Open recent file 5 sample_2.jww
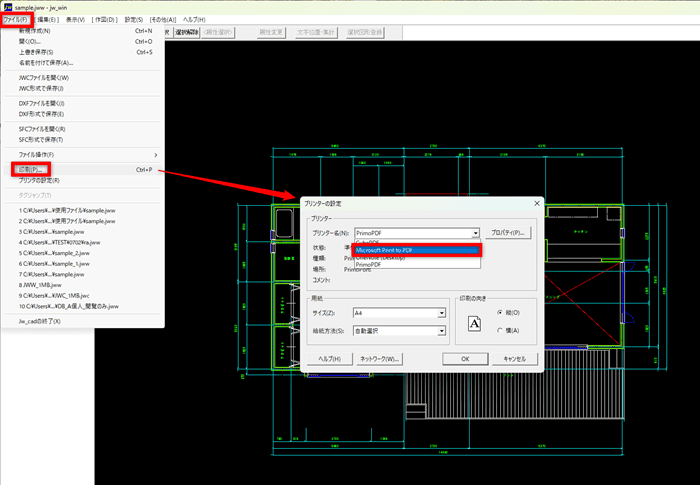The image size is (700, 485). tap(83, 253)
